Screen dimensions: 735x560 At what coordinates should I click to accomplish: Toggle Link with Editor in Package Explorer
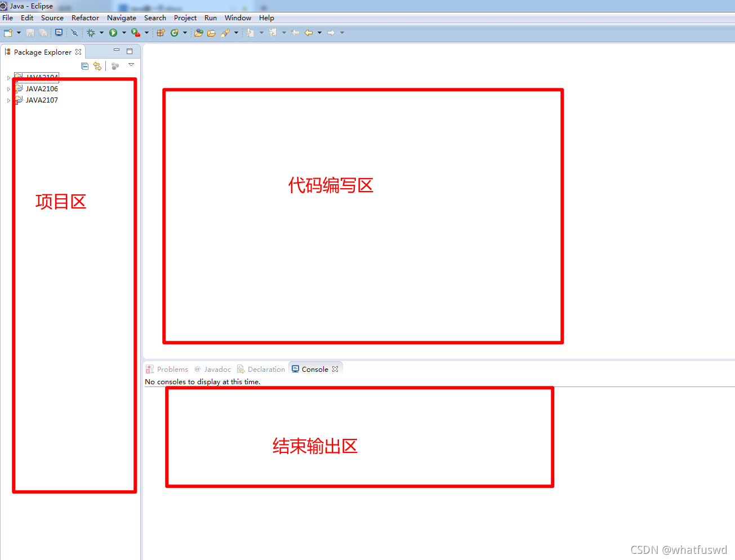coord(97,65)
